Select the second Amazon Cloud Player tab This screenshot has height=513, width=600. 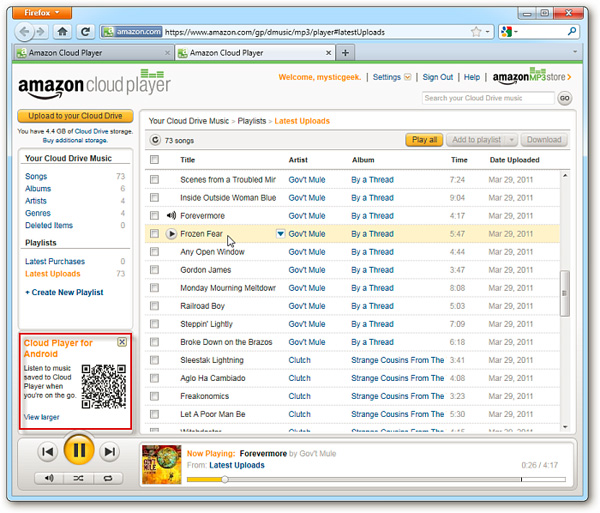click(x=255, y=53)
